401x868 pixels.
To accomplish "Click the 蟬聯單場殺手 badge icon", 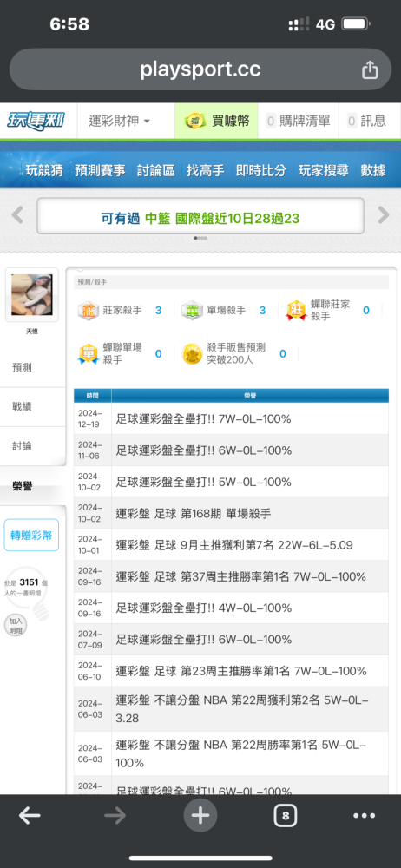I will click(x=88, y=354).
